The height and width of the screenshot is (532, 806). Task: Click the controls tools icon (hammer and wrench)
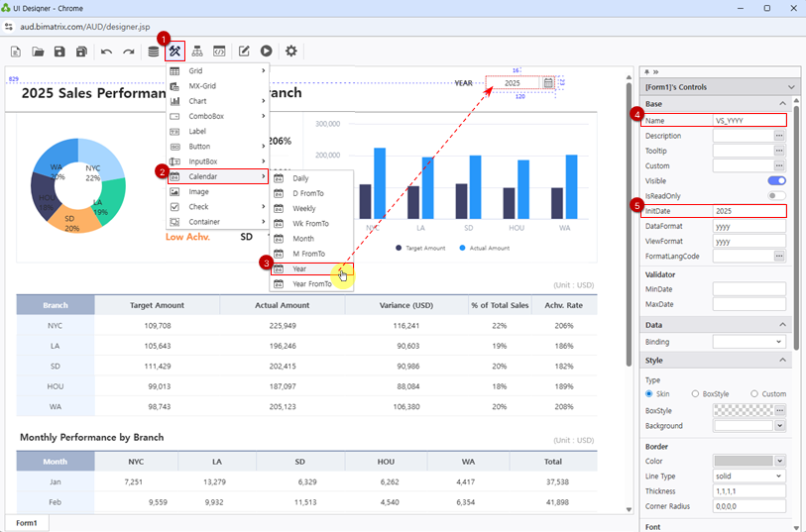coord(175,52)
